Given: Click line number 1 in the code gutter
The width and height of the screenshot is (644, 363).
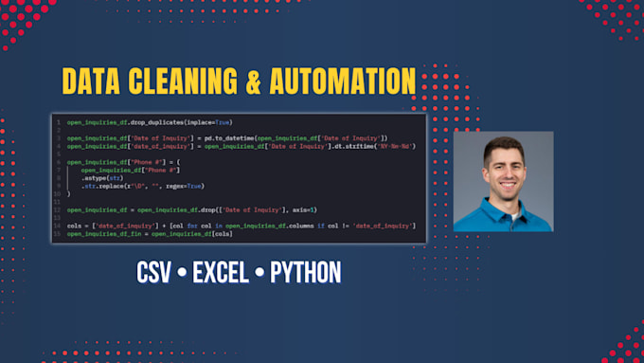Looking at the screenshot, I should (59, 122).
